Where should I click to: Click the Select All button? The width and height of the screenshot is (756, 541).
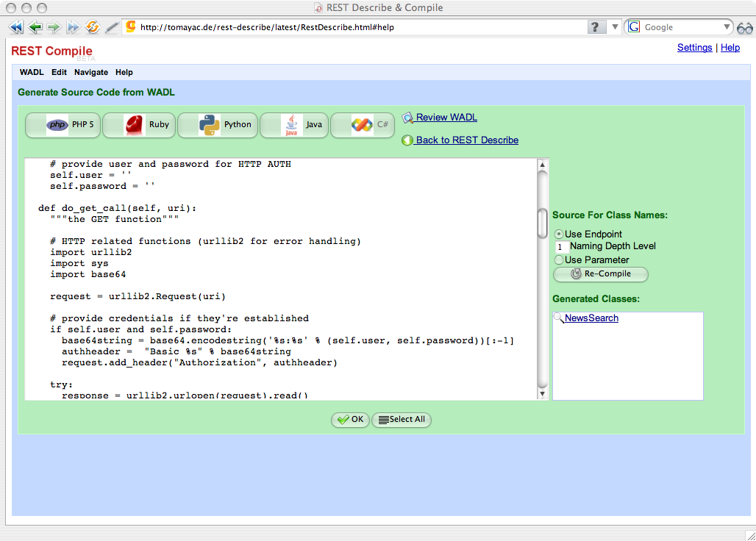(x=402, y=420)
